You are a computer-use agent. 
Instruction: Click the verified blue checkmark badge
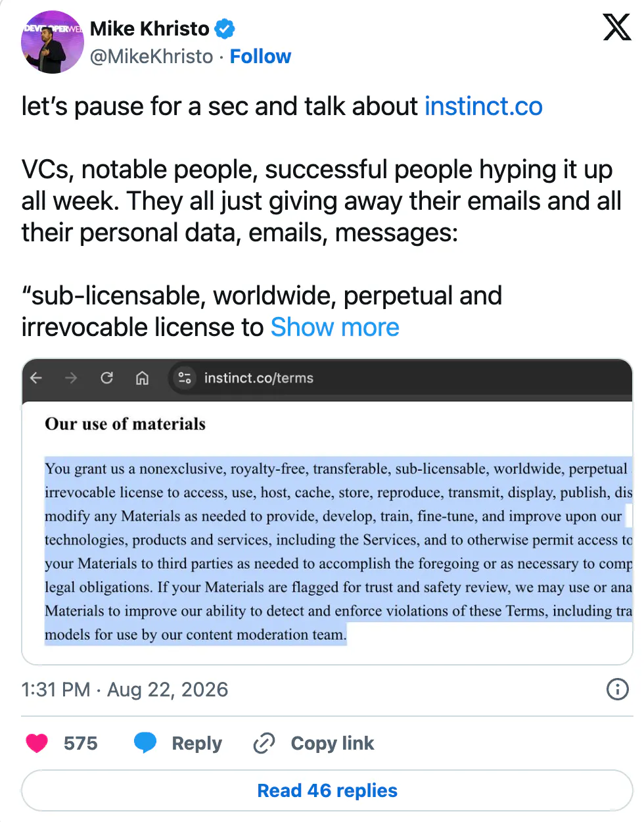tap(225, 29)
